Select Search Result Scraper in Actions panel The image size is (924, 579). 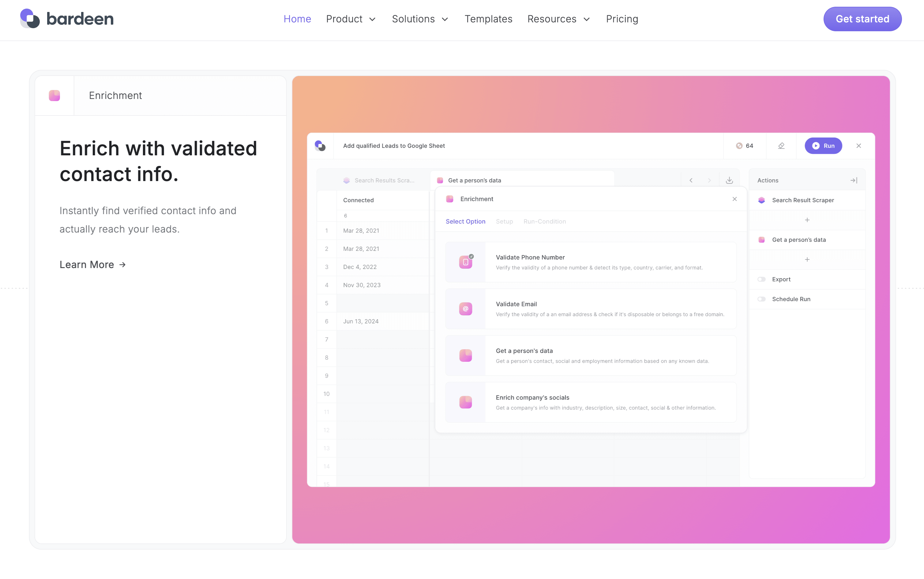(807, 200)
